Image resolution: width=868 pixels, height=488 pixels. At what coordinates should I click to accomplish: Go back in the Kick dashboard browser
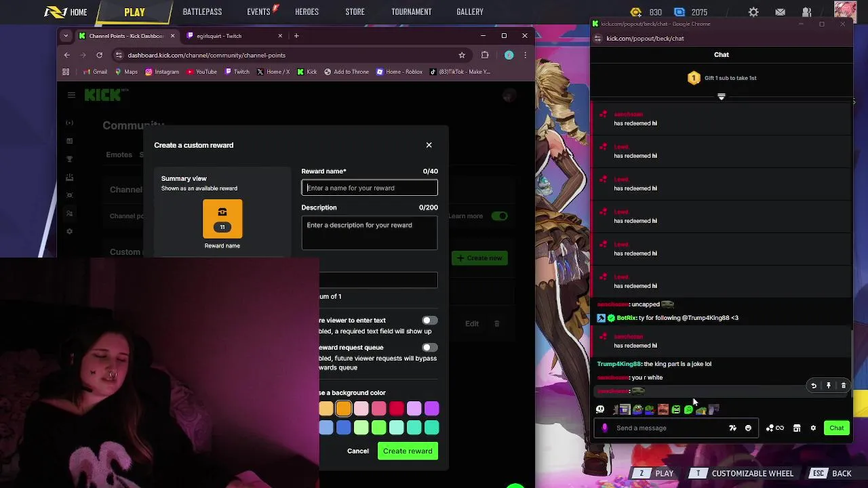[66, 56]
